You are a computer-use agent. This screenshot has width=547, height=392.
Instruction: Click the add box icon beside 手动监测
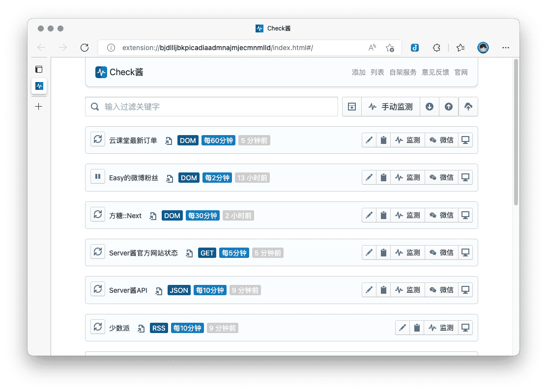click(x=352, y=107)
